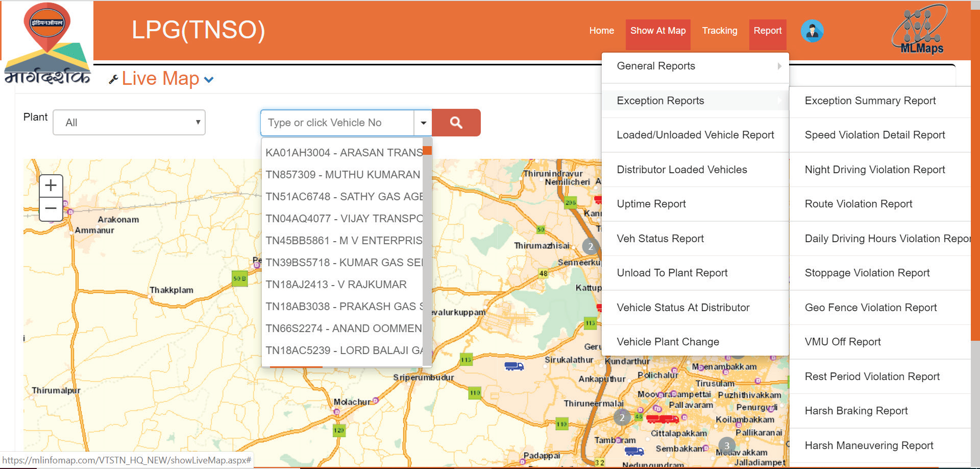Screen dimensions: 980x469
Task: Zoom in the map with plus button
Action: [51, 185]
